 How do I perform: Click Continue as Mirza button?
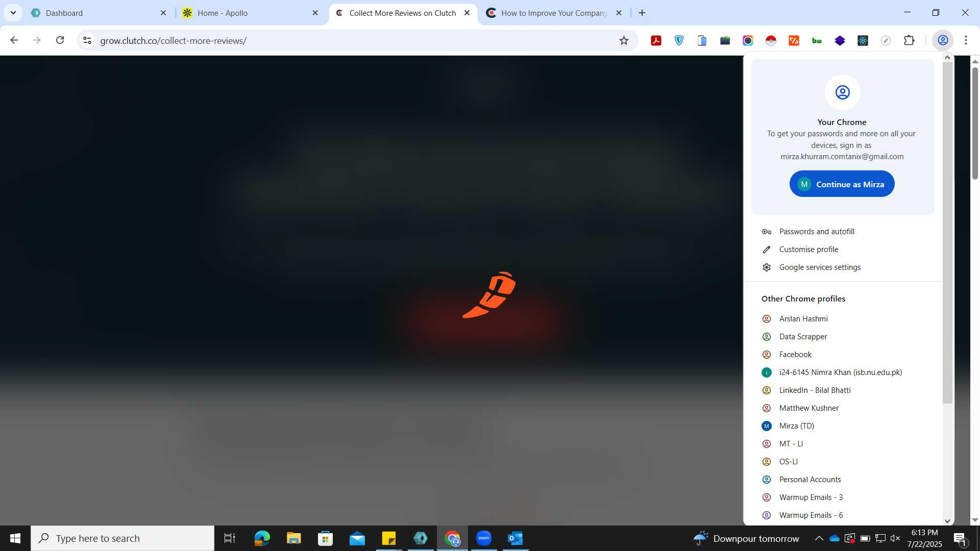pyautogui.click(x=842, y=184)
